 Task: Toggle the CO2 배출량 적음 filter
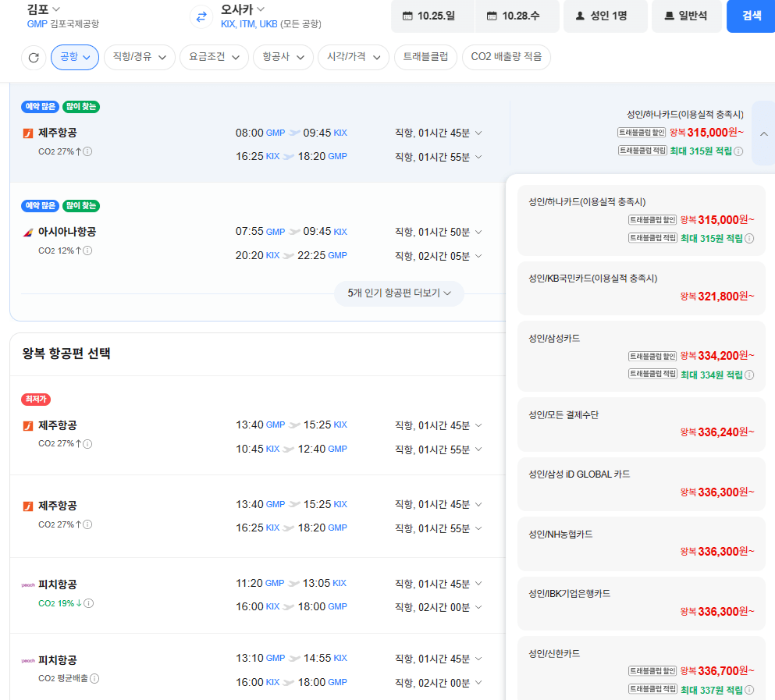tap(506, 57)
